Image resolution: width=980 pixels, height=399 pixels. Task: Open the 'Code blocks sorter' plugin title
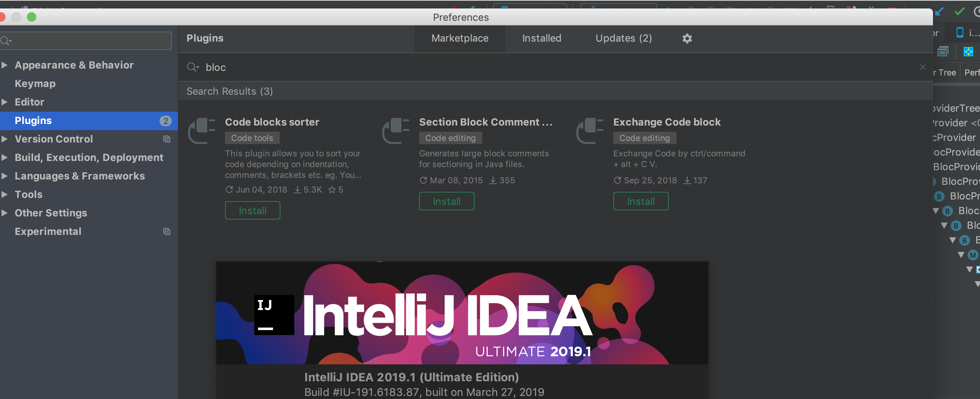tap(272, 122)
